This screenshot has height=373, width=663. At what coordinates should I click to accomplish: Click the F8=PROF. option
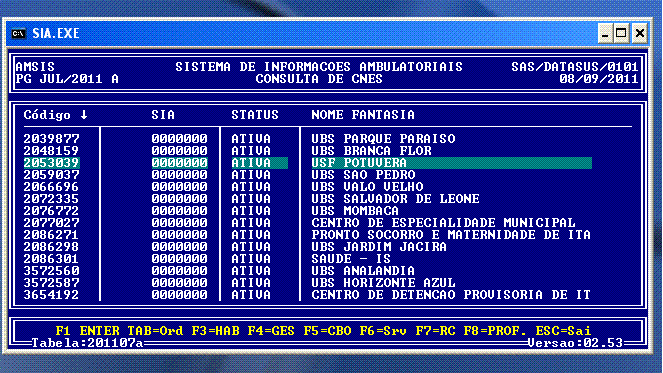coord(495,331)
